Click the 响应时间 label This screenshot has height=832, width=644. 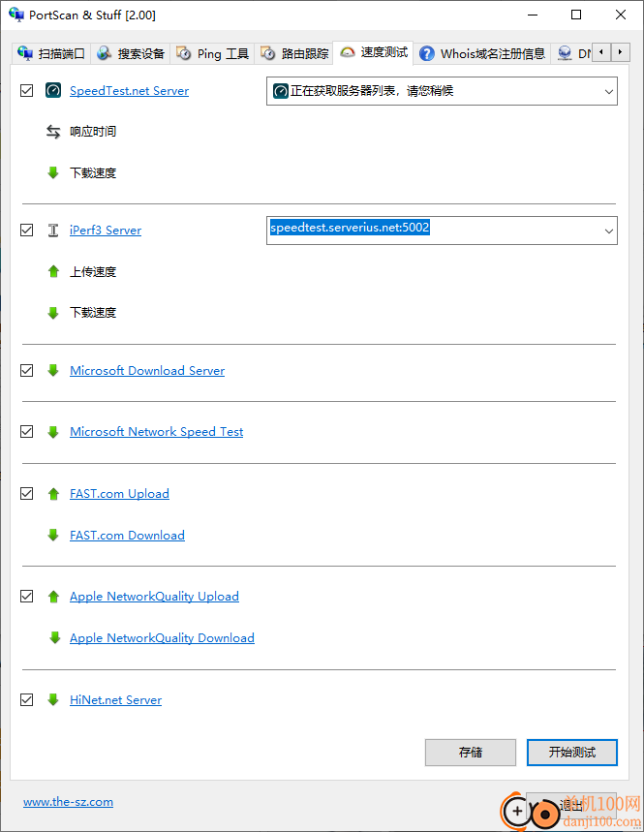coord(93,132)
